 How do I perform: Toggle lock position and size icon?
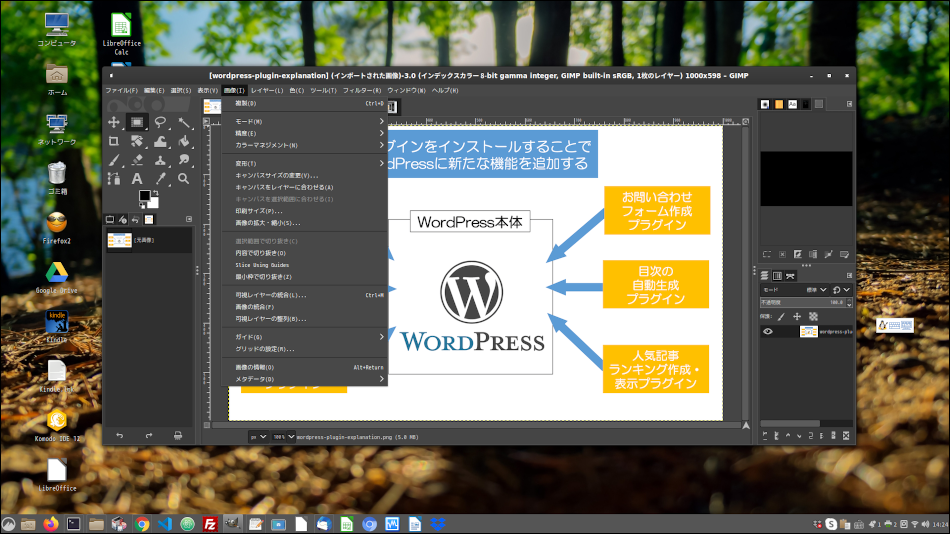797,316
